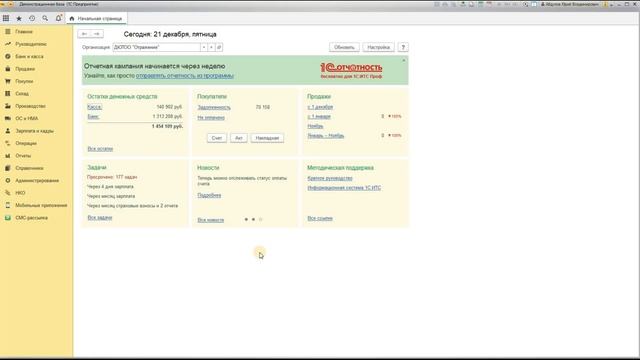The image size is (640, 360).
Task: Open the Ноябрь sales link
Action: [x=315, y=126]
